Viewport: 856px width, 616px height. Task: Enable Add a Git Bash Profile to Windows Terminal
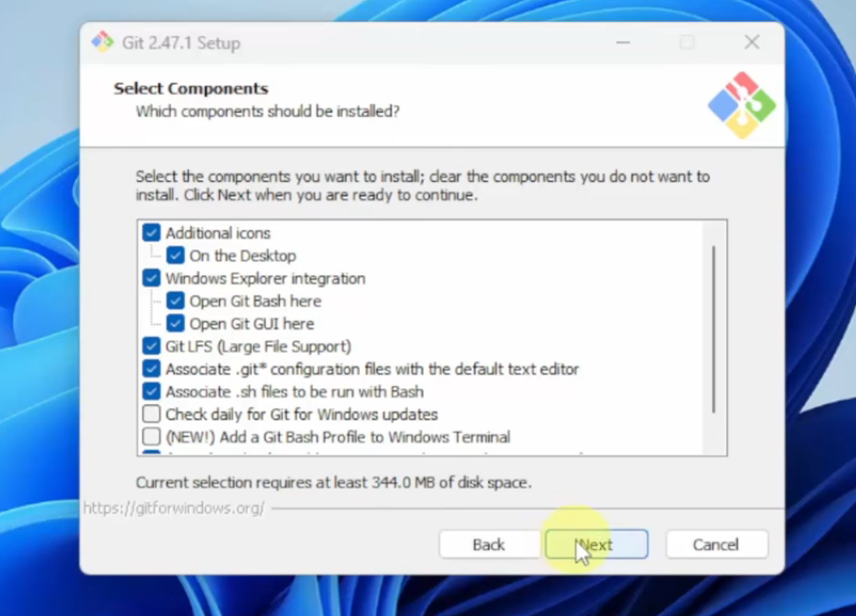[x=151, y=436]
